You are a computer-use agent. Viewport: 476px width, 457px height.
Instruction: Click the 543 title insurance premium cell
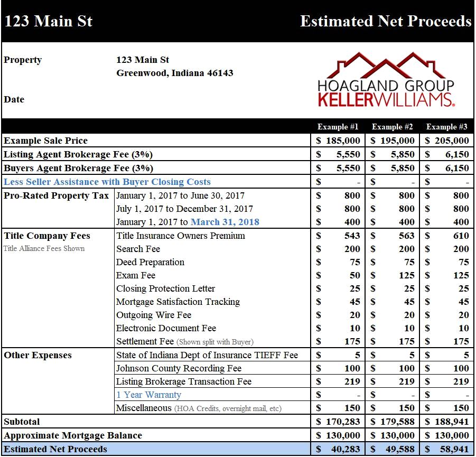click(338, 236)
